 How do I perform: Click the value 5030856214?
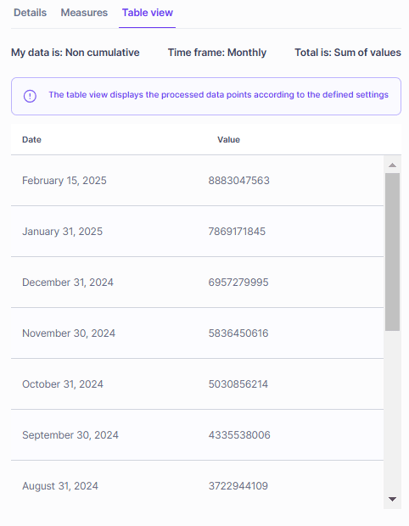tap(238, 384)
